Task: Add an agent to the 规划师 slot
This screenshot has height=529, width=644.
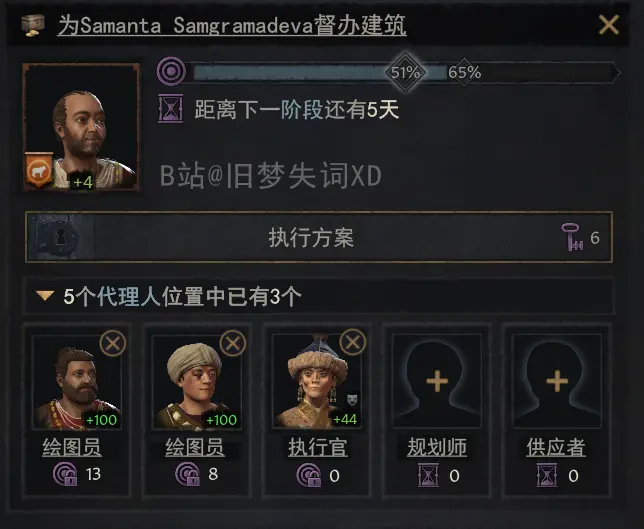Action: click(437, 381)
